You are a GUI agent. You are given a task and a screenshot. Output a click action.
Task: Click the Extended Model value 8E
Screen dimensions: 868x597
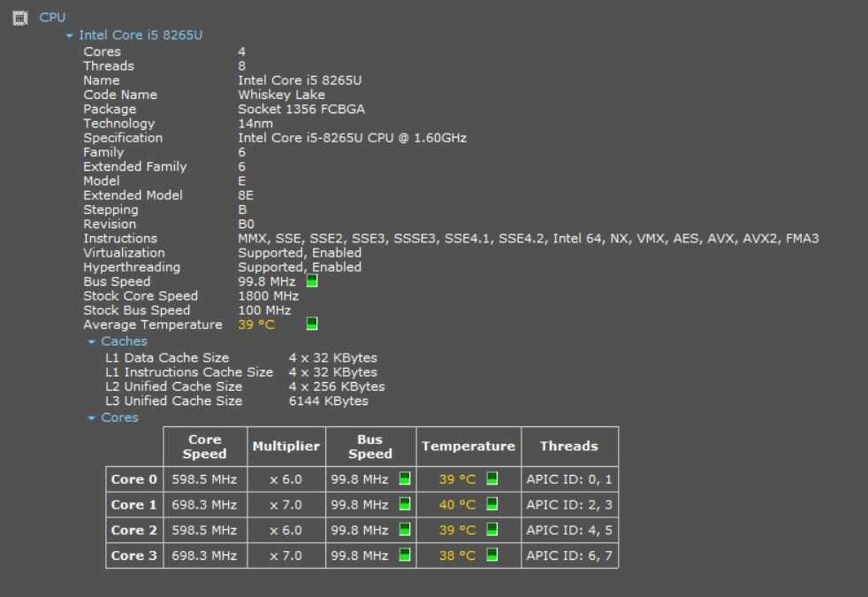pyautogui.click(x=246, y=195)
